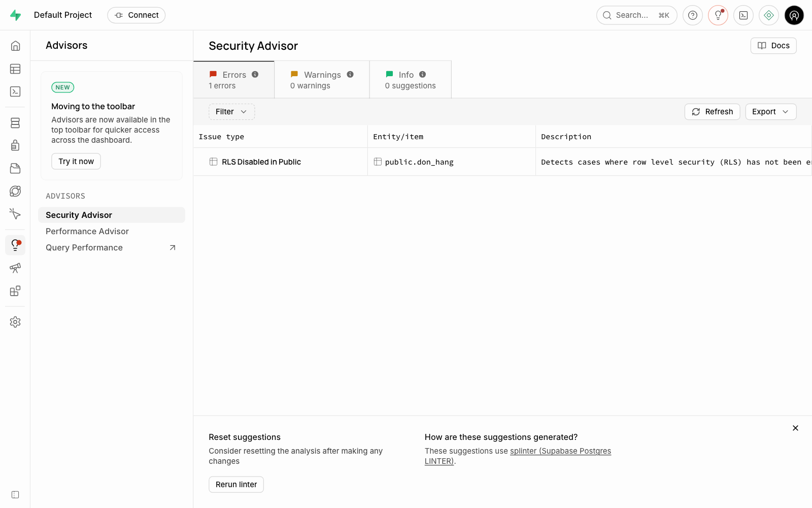Open inline SQL editor in top toolbar
Viewport: 812px width, 508px height.
coord(743,15)
